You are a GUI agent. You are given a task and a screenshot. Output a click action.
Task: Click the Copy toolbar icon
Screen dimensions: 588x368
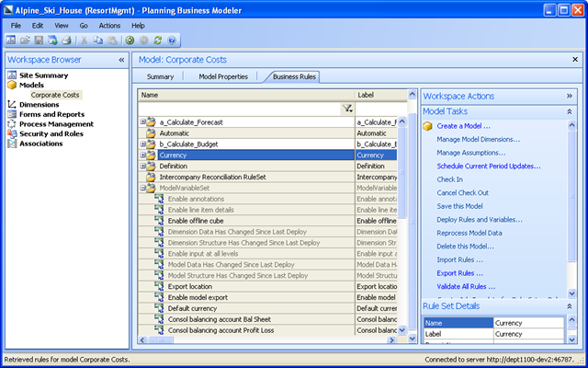click(98, 40)
